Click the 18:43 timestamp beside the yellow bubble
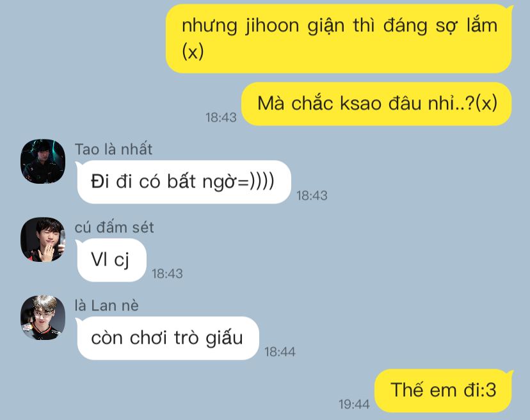Viewport: 530px width, 420px height. (x=221, y=118)
